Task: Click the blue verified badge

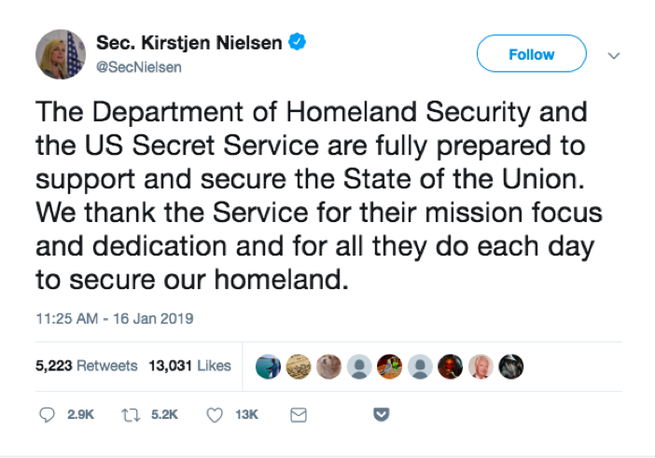Action: click(297, 42)
